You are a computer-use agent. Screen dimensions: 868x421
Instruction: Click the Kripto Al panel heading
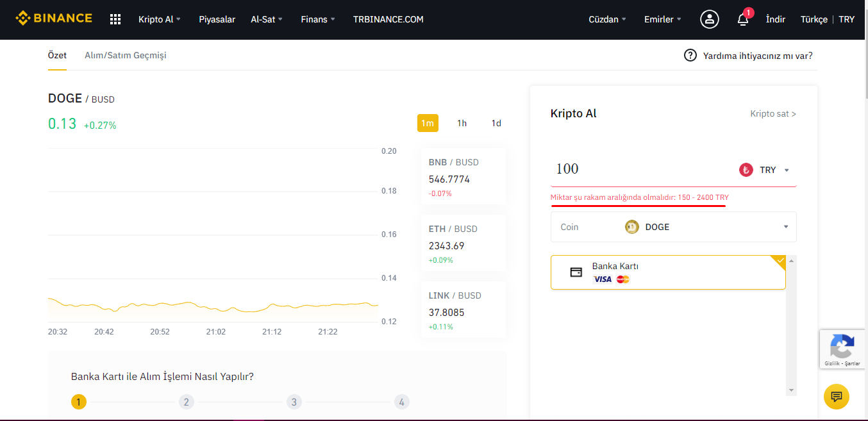(574, 113)
